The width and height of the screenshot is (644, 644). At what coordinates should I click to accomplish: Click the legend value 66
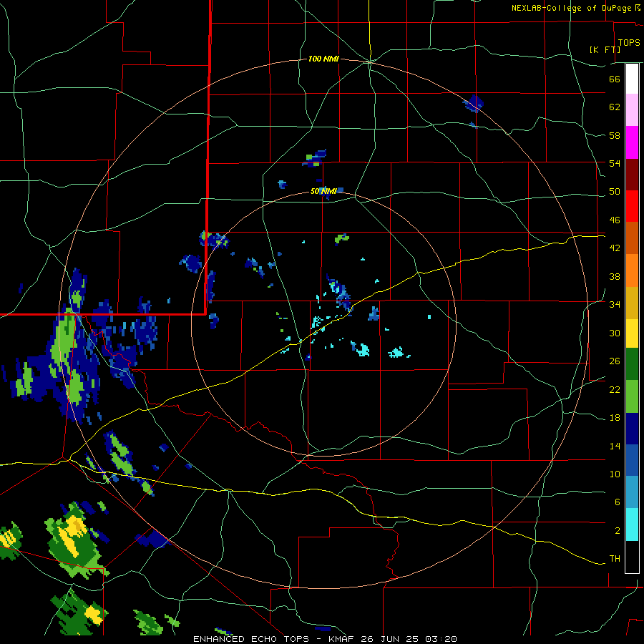tap(615, 79)
